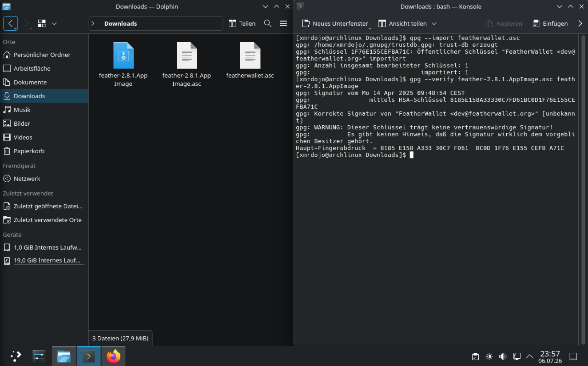Go forward in Dolphin navigation
This screenshot has height=366, width=588.
[26, 24]
